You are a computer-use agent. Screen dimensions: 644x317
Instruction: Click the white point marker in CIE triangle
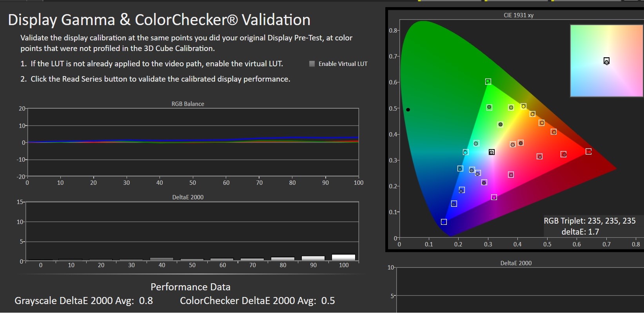[x=492, y=152]
